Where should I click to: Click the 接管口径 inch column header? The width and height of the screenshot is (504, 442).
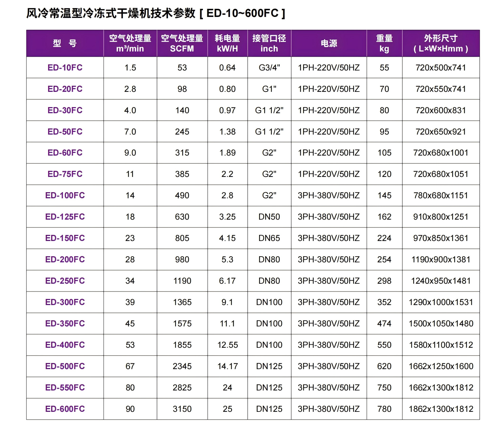(x=269, y=43)
